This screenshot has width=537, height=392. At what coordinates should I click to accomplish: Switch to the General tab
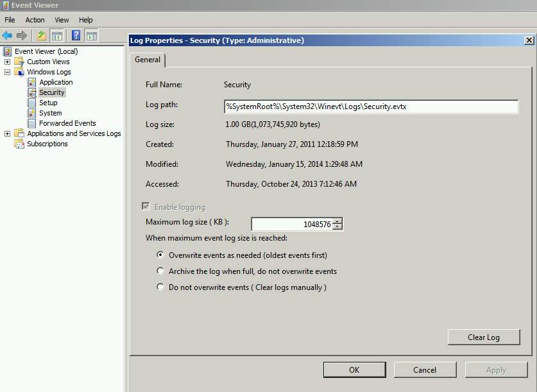[148, 60]
